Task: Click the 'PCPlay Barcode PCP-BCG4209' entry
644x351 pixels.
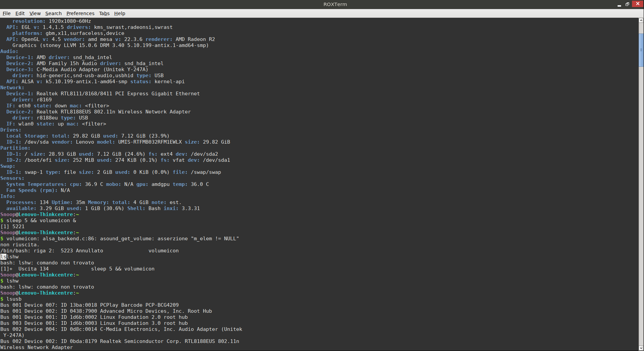Action: (x=139, y=305)
